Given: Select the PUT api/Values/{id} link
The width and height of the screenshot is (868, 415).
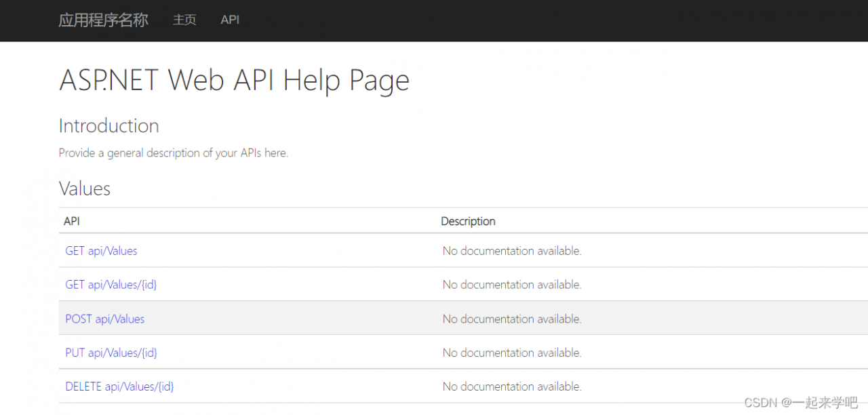Looking at the screenshot, I should (111, 353).
